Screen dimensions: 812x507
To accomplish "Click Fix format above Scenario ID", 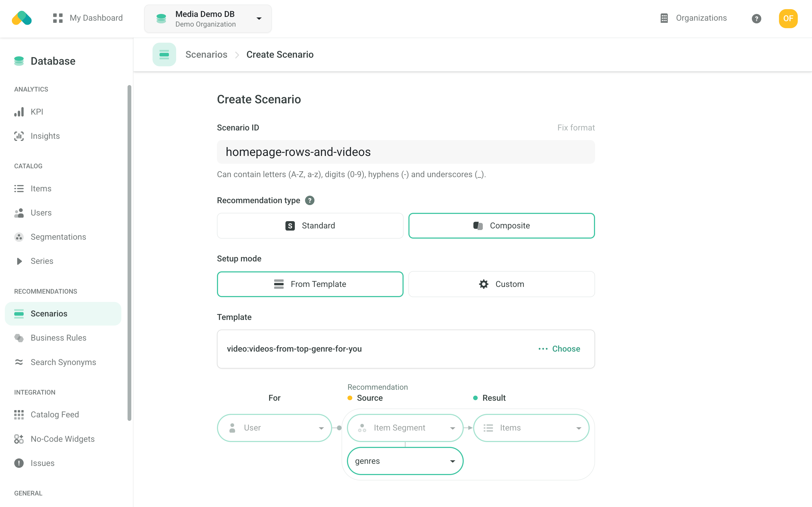I will [575, 127].
